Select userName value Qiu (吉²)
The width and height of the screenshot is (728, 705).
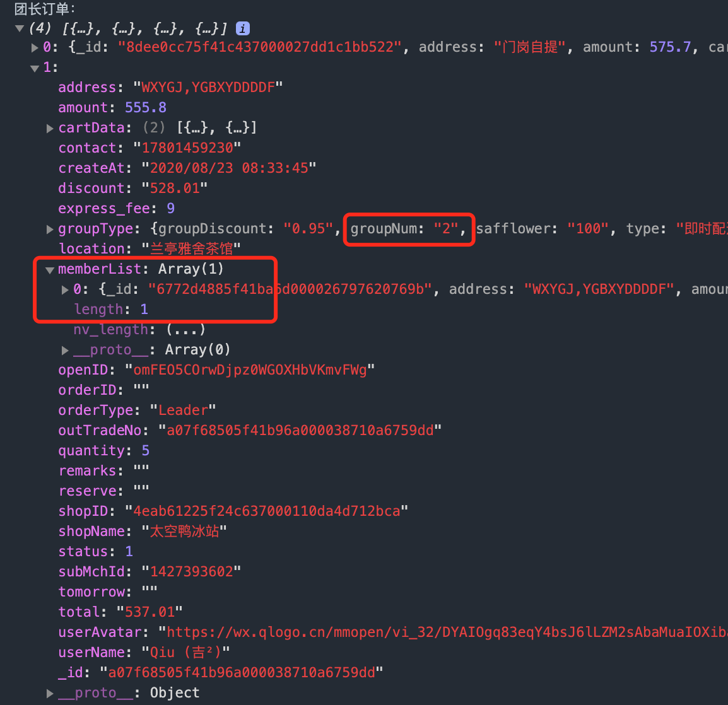[x=185, y=653]
